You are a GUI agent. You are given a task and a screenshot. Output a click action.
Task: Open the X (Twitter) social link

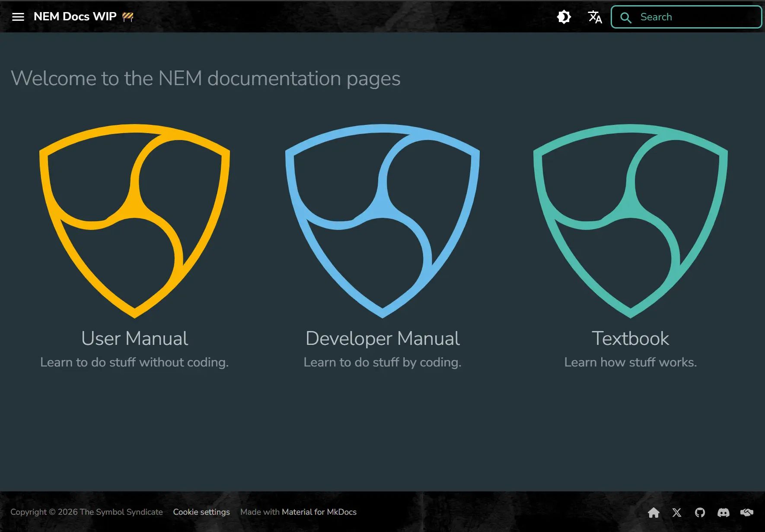tap(677, 513)
